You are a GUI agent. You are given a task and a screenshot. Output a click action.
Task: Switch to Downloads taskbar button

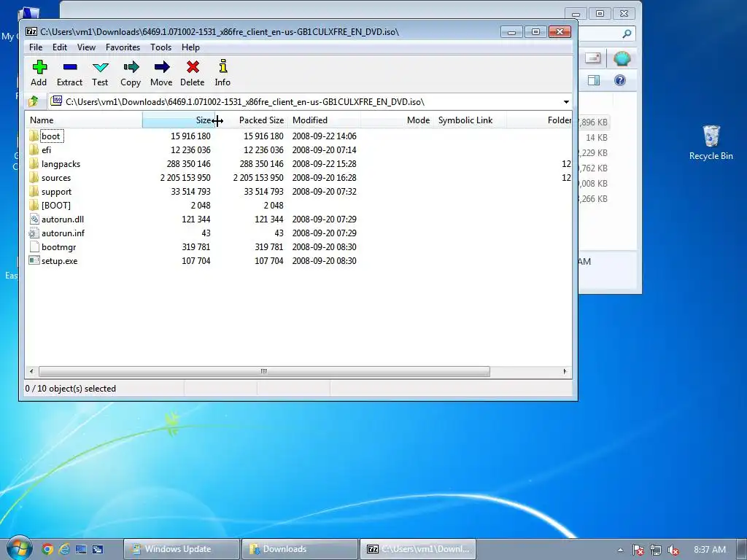click(300, 549)
